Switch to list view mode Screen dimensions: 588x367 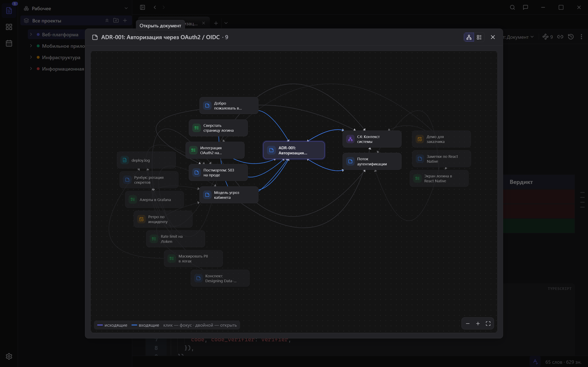479,37
